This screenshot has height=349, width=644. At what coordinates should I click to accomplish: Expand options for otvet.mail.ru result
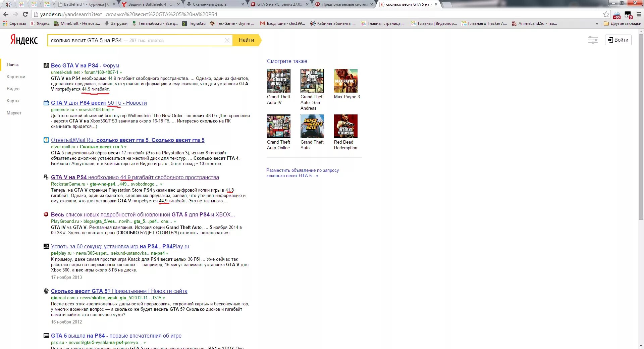tap(125, 147)
